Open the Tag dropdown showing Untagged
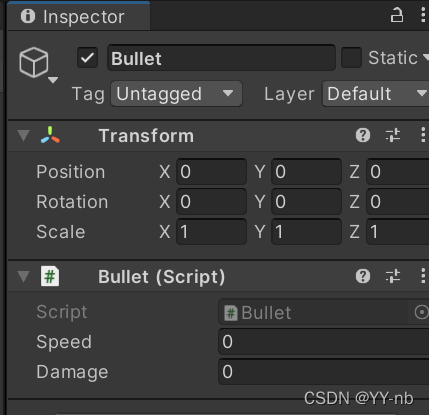Viewport: 429px width, 415px height. [x=176, y=94]
